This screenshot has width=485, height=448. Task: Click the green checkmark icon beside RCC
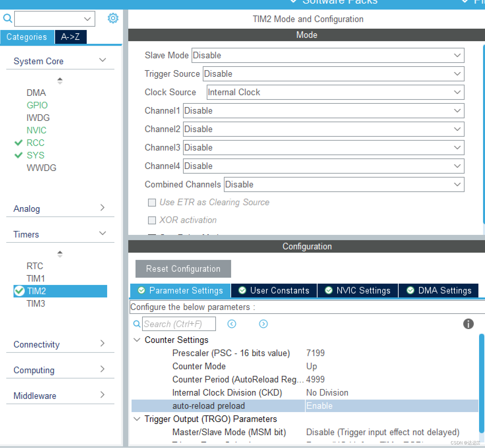point(18,143)
